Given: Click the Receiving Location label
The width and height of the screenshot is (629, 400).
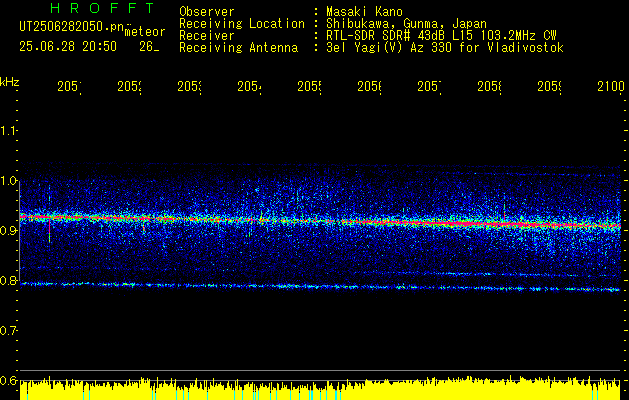Looking at the screenshot, I should click(242, 24).
